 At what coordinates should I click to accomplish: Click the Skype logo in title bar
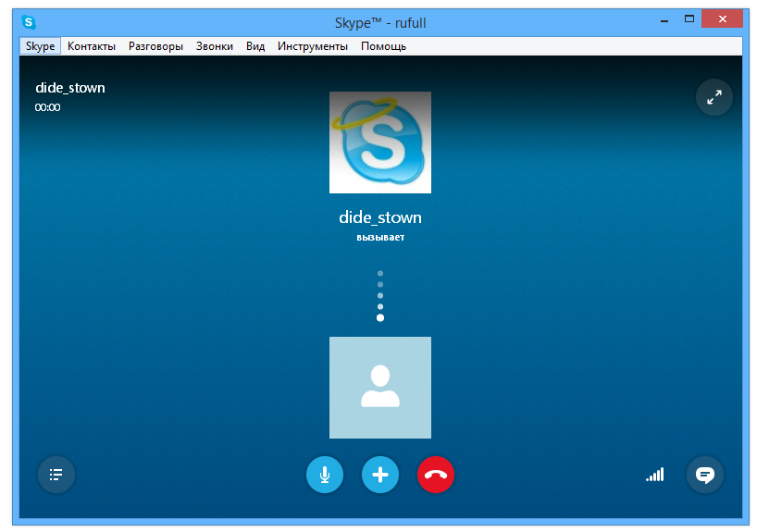click(29, 21)
